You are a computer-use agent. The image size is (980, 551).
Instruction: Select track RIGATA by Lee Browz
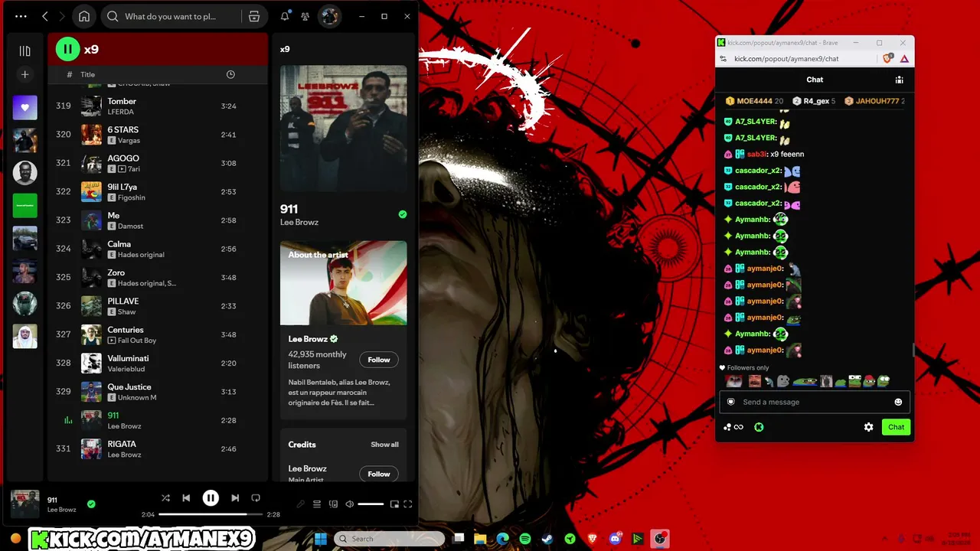coord(158,448)
